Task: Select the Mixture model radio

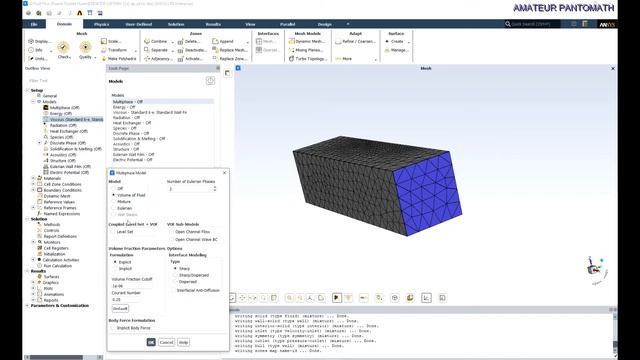Action: pyautogui.click(x=114, y=202)
